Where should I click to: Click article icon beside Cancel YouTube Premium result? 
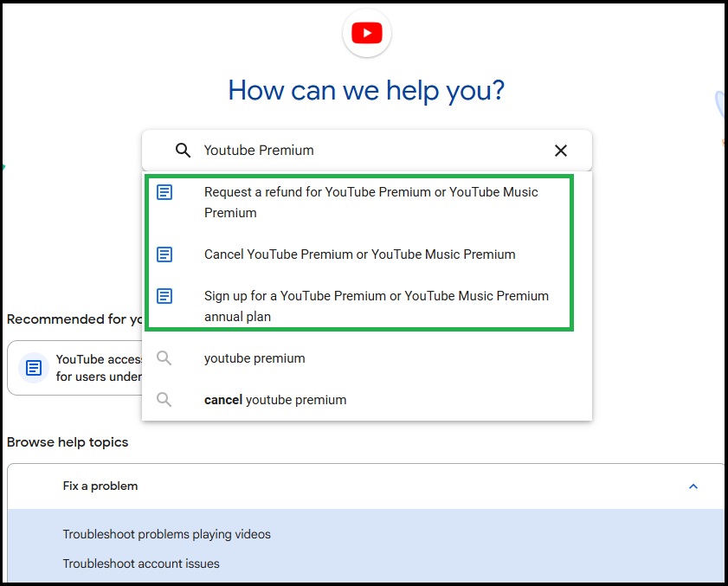click(x=164, y=254)
